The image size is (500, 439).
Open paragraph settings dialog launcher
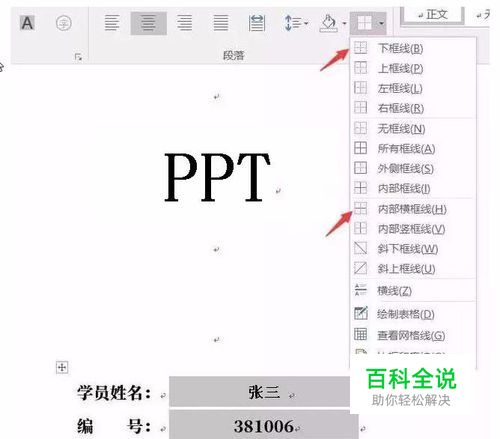(x=78, y=57)
